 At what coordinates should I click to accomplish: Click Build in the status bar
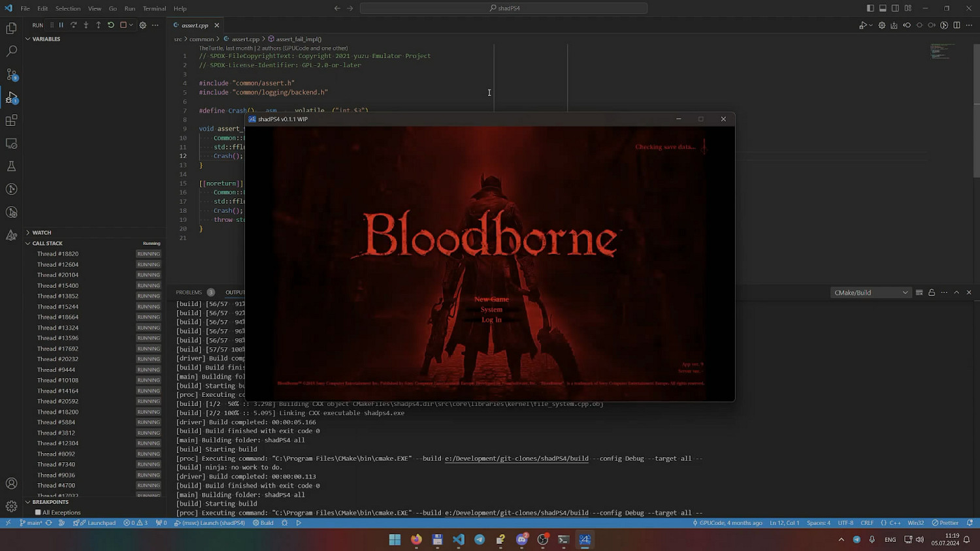[263, 523]
